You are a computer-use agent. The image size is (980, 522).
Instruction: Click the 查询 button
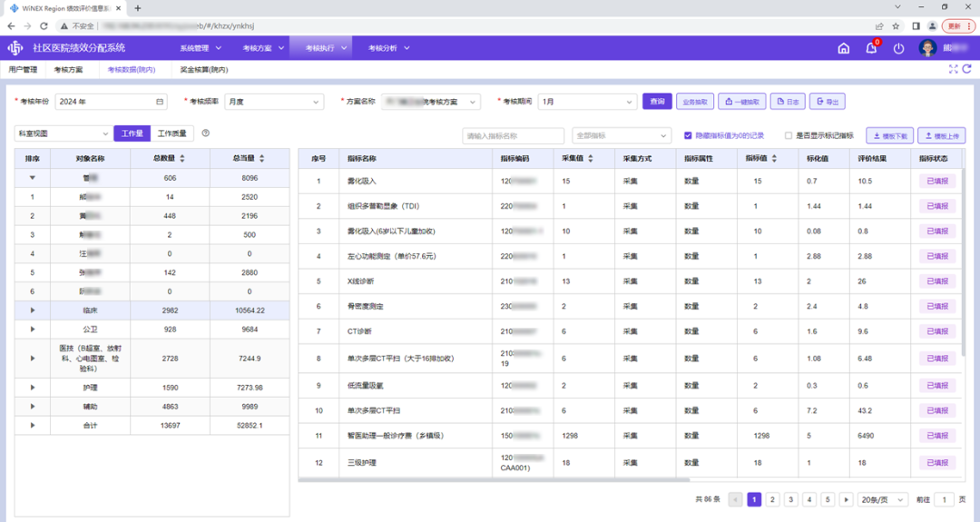pos(656,102)
